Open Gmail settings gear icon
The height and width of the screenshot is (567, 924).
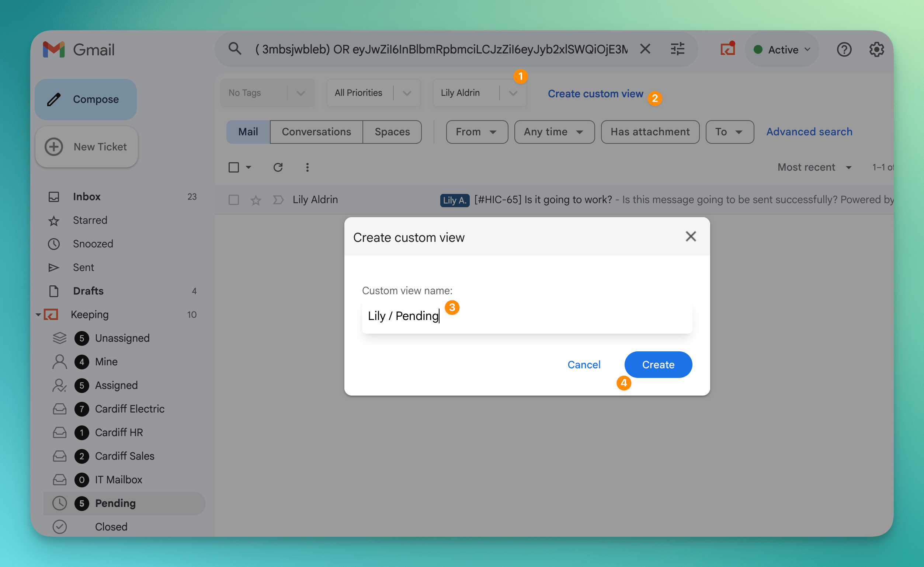[876, 49]
